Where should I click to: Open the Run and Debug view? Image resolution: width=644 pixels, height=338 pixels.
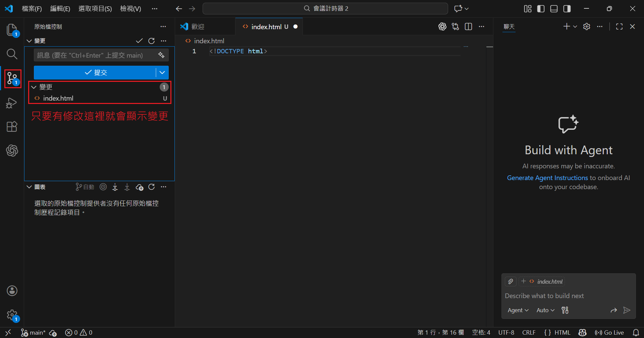coord(12,103)
